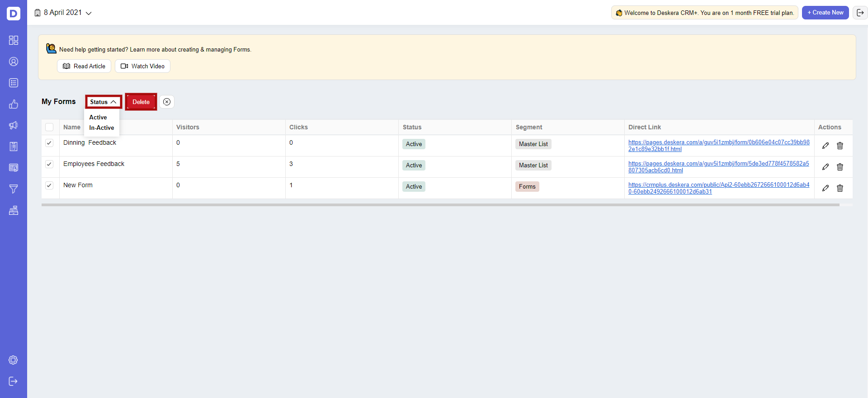Screen dimensions: 868x398
Task: Click the Forms segment tag
Action: 527,187
